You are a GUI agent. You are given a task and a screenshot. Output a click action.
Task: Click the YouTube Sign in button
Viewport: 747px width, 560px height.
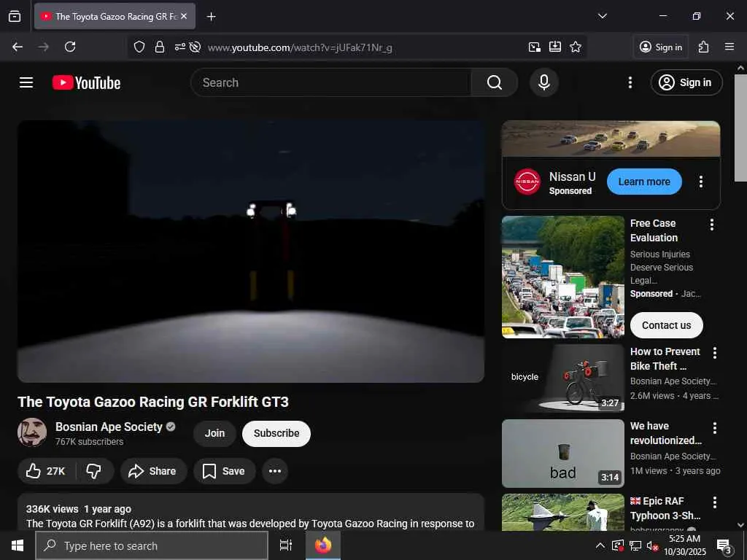pyautogui.click(x=686, y=82)
